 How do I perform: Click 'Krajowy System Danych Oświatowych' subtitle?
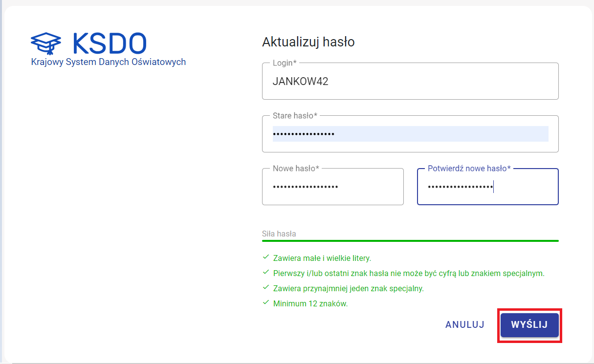pyautogui.click(x=108, y=63)
